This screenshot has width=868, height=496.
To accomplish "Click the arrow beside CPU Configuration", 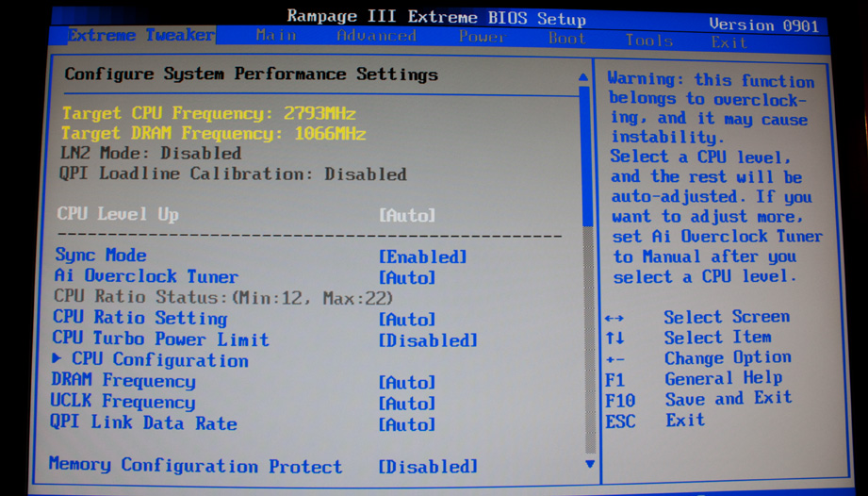I will (57, 358).
